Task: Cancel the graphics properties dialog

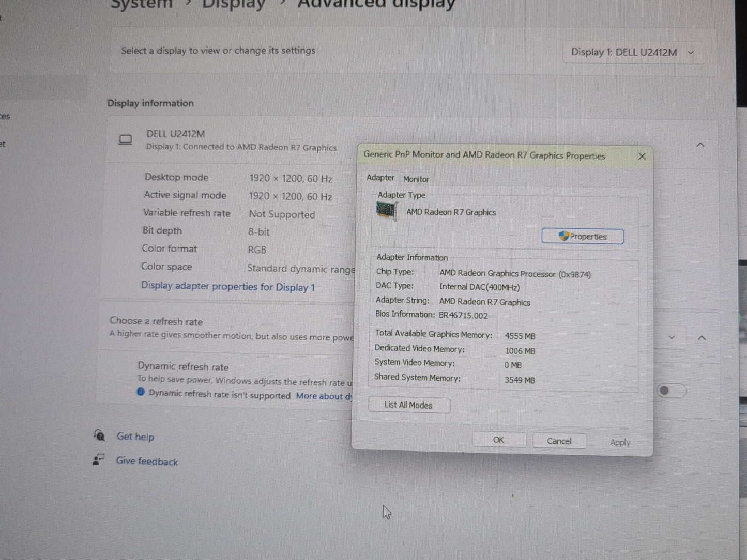Action: pos(559,441)
